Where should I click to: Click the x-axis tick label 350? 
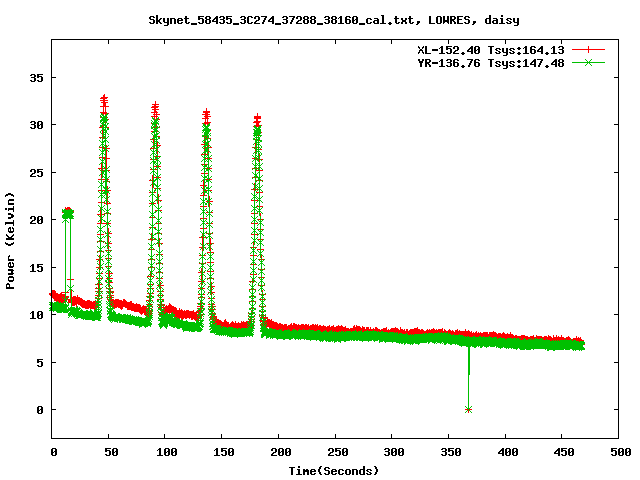tap(451, 452)
